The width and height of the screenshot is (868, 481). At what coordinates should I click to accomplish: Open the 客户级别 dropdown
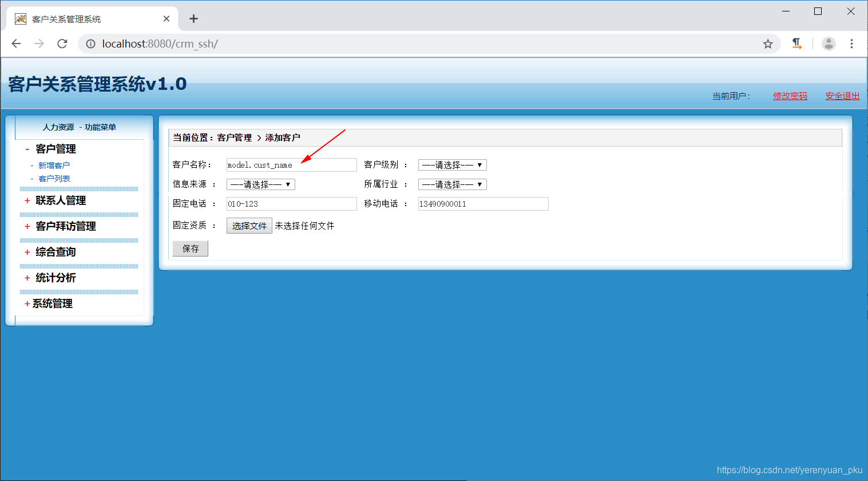[x=452, y=165]
